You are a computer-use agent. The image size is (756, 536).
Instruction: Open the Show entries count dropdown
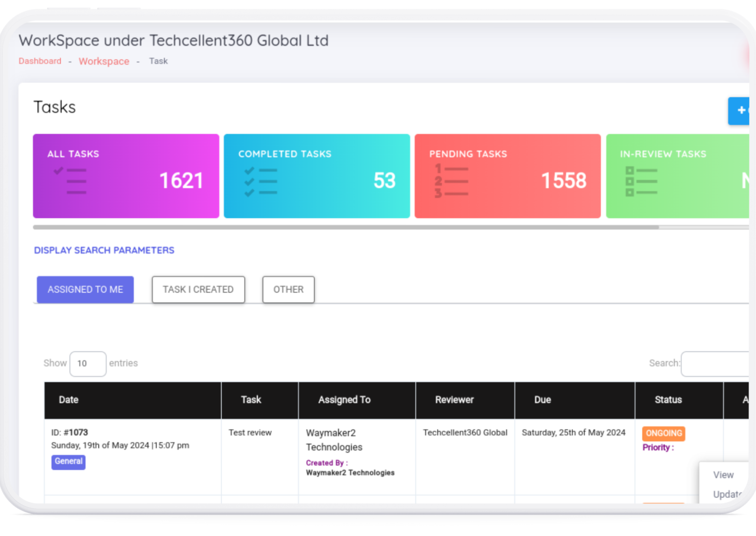click(x=88, y=363)
